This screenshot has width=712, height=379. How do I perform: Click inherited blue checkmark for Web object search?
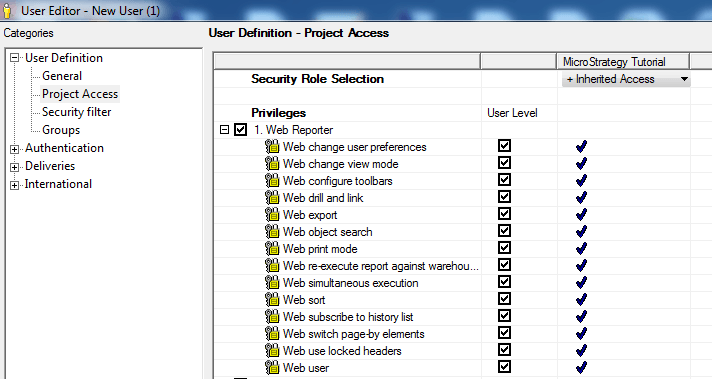(x=581, y=231)
